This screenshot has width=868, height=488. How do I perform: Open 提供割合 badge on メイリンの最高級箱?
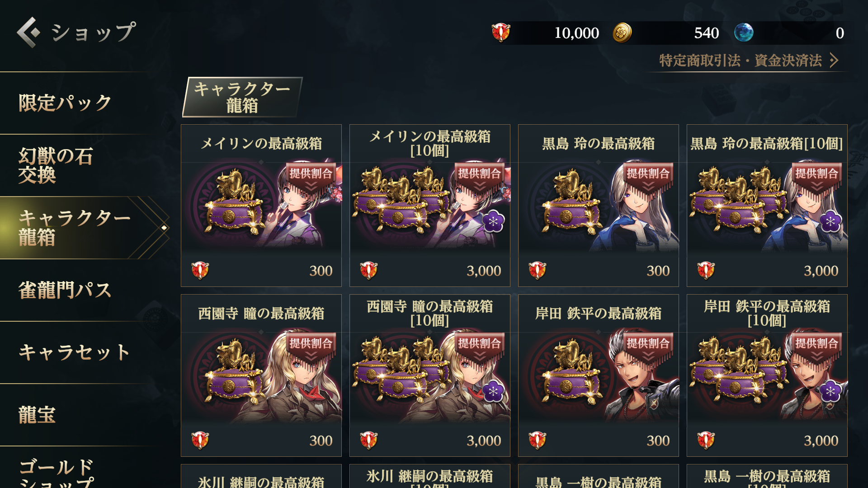311,178
